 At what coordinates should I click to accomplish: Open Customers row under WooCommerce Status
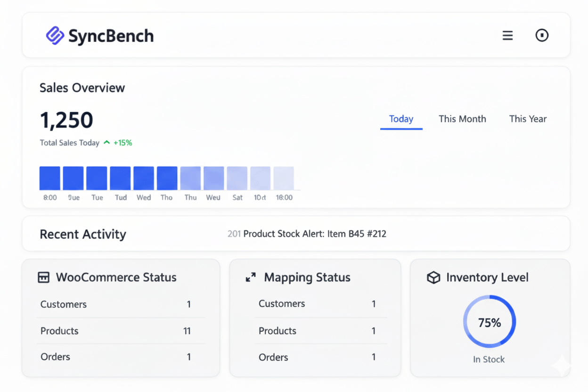click(x=121, y=304)
